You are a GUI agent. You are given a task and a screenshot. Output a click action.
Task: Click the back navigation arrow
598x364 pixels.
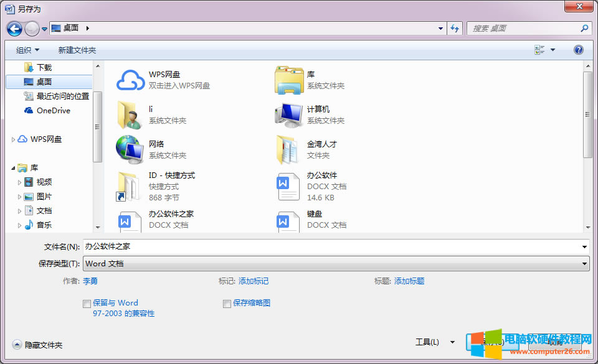click(x=14, y=29)
